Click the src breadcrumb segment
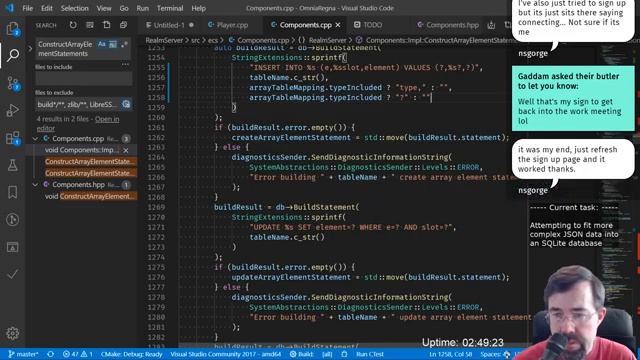640x360 pixels. tap(196, 40)
